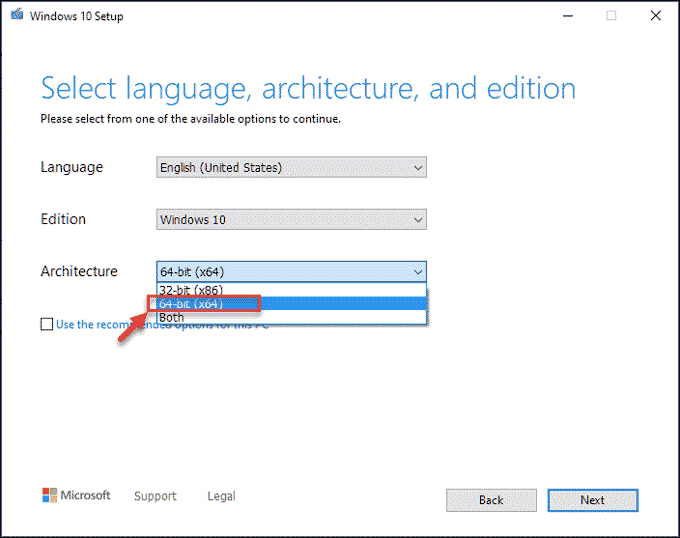680x538 pixels.
Task: Click the Language label text
Action: tap(72, 167)
